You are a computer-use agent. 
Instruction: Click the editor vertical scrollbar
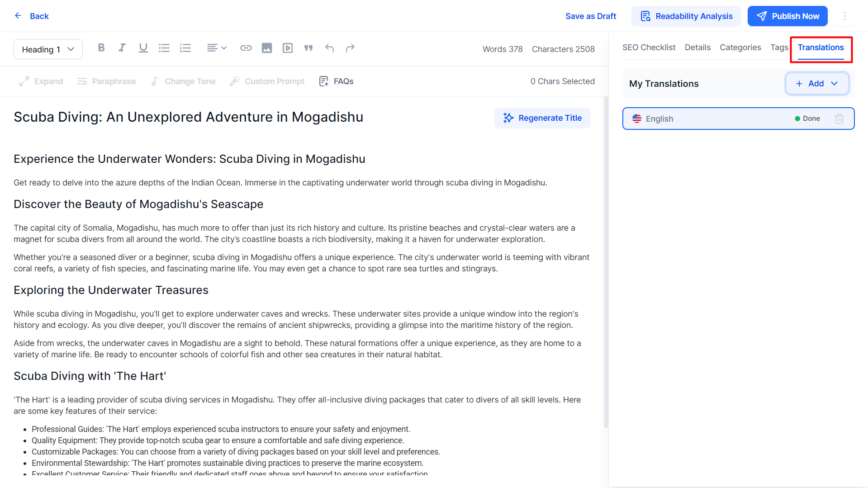pyautogui.click(x=606, y=262)
